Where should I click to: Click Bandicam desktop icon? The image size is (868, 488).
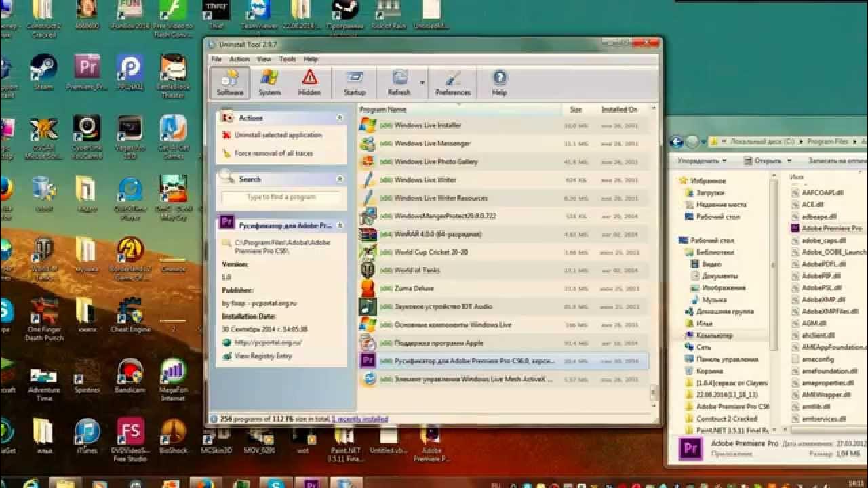click(x=130, y=376)
